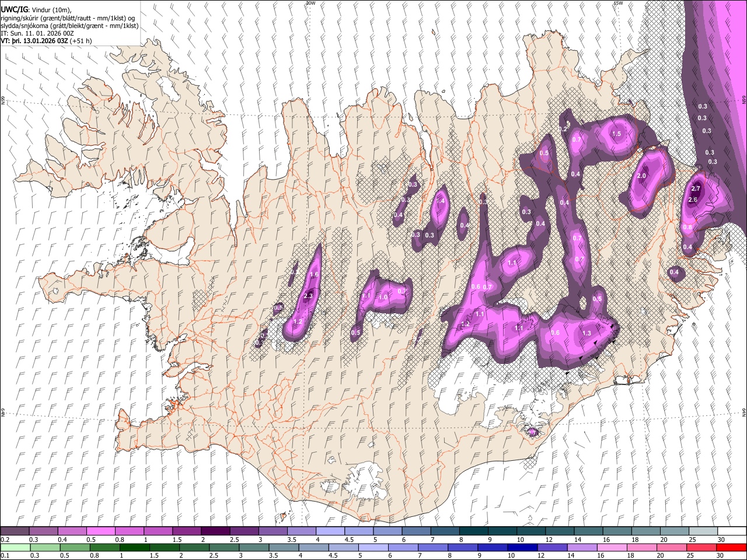This screenshot has height=560, width=747.
Task: Click the '2.6' snowfall value on the map
Action: coord(693,199)
